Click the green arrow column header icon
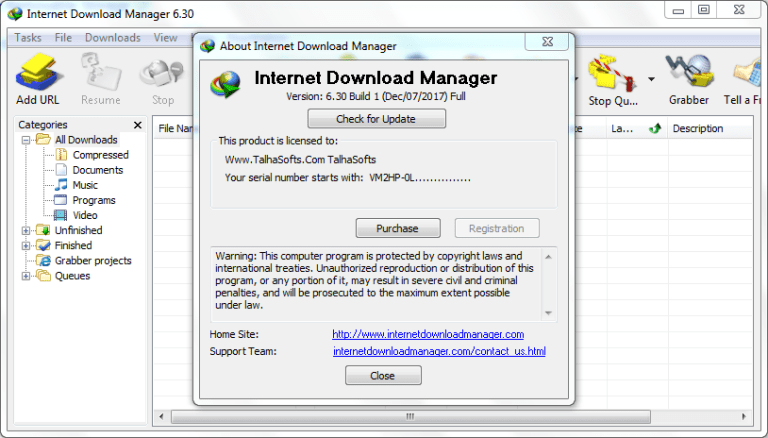768x438 pixels. click(654, 129)
